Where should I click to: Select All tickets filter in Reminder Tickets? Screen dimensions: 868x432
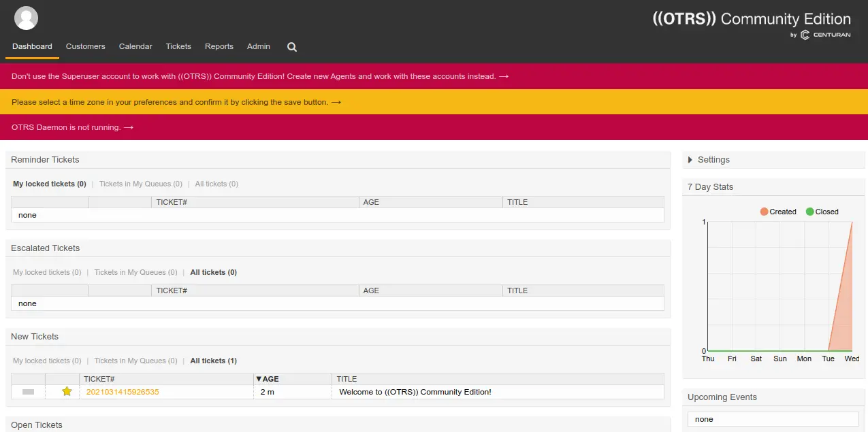[x=216, y=184]
